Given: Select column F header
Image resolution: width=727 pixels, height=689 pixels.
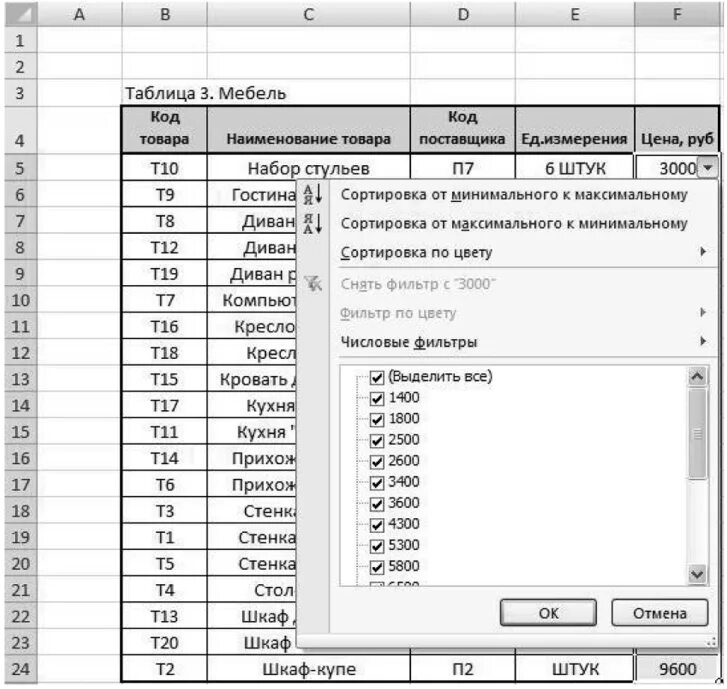Looking at the screenshot, I should (x=677, y=14).
